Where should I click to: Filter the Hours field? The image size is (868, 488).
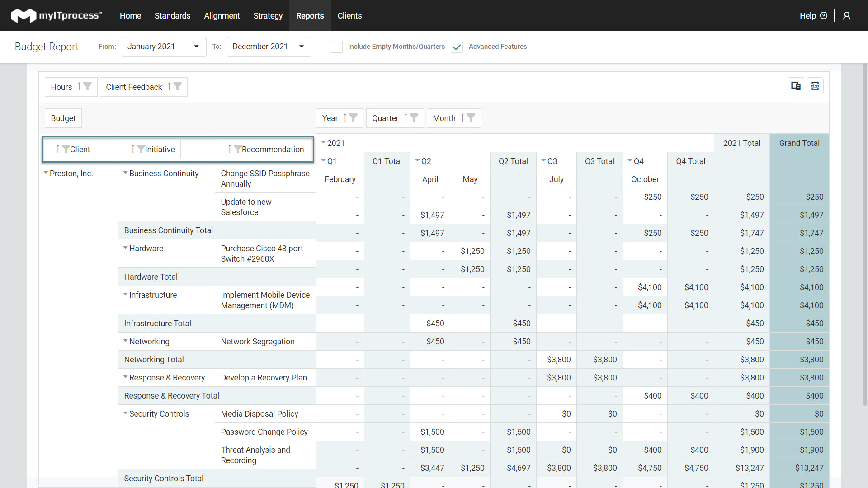(x=87, y=86)
